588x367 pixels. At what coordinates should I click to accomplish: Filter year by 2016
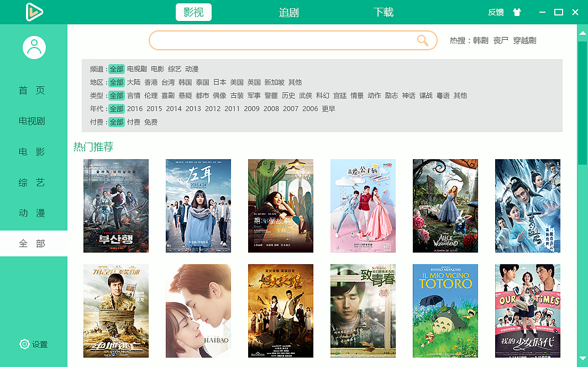coord(135,109)
